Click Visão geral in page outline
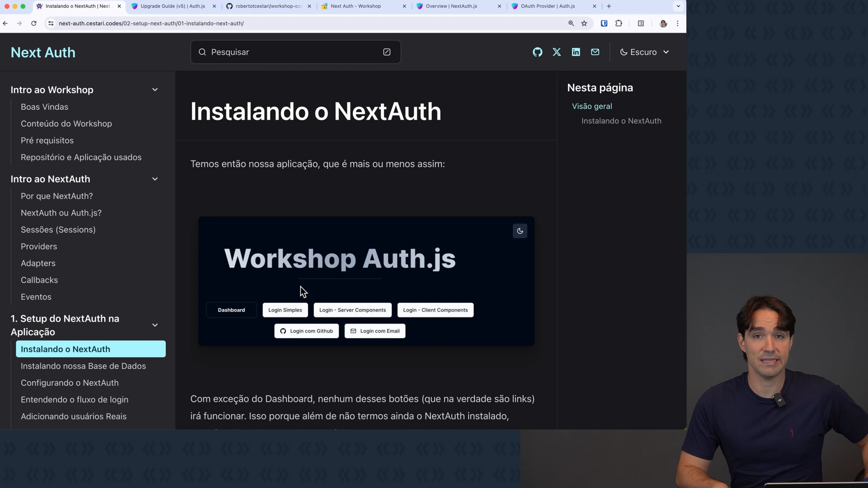 pos(592,106)
